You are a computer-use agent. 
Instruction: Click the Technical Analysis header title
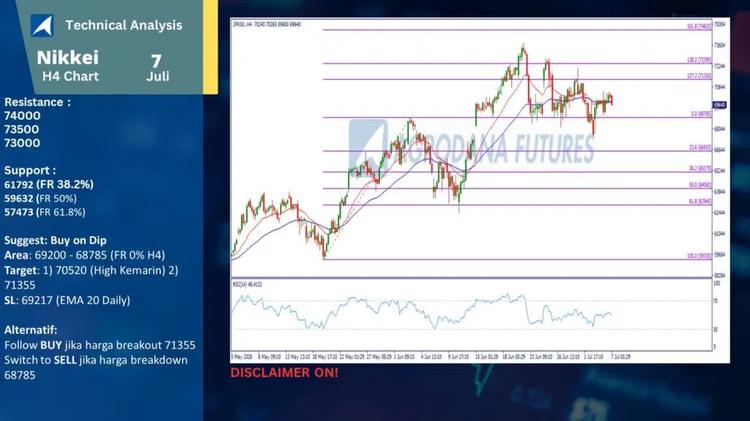[x=124, y=25]
